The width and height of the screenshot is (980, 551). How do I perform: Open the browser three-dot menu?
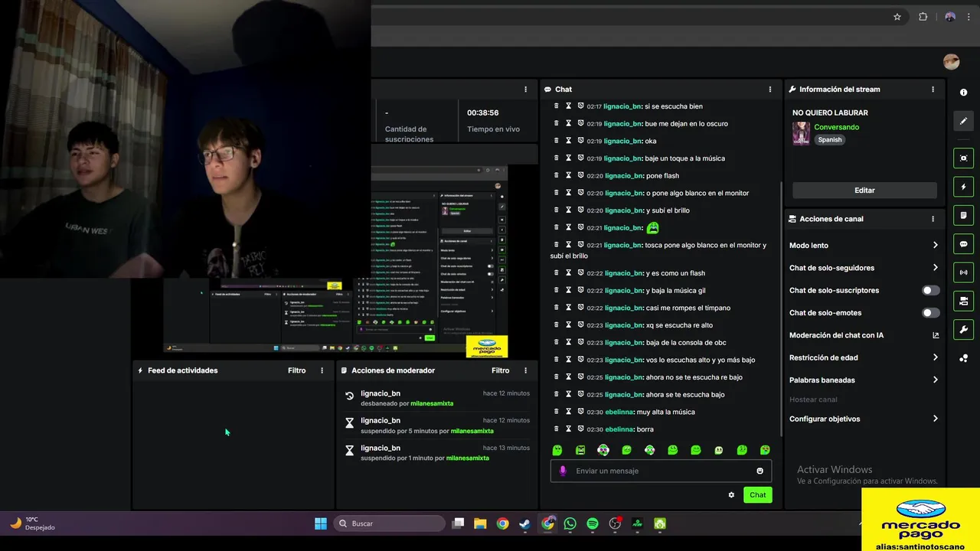pos(969,17)
